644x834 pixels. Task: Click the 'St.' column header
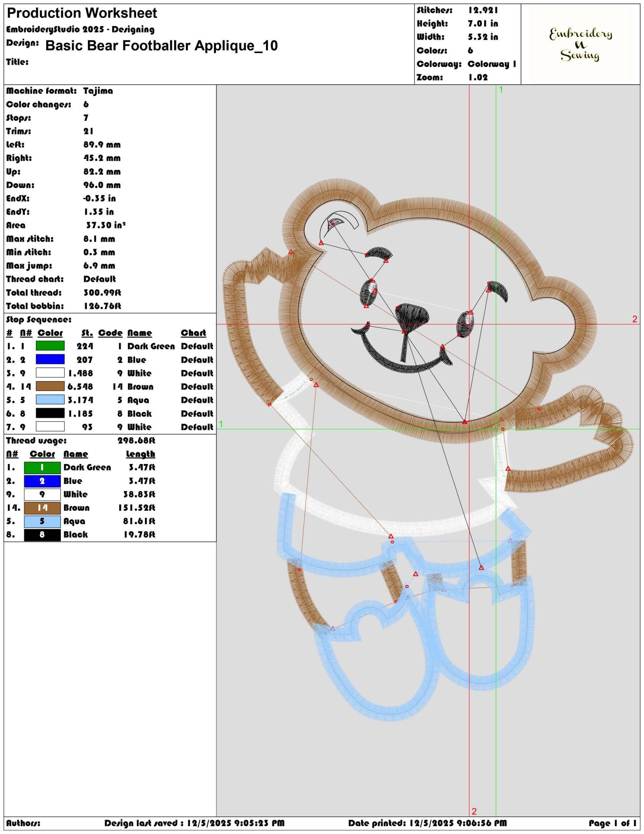click(88, 333)
